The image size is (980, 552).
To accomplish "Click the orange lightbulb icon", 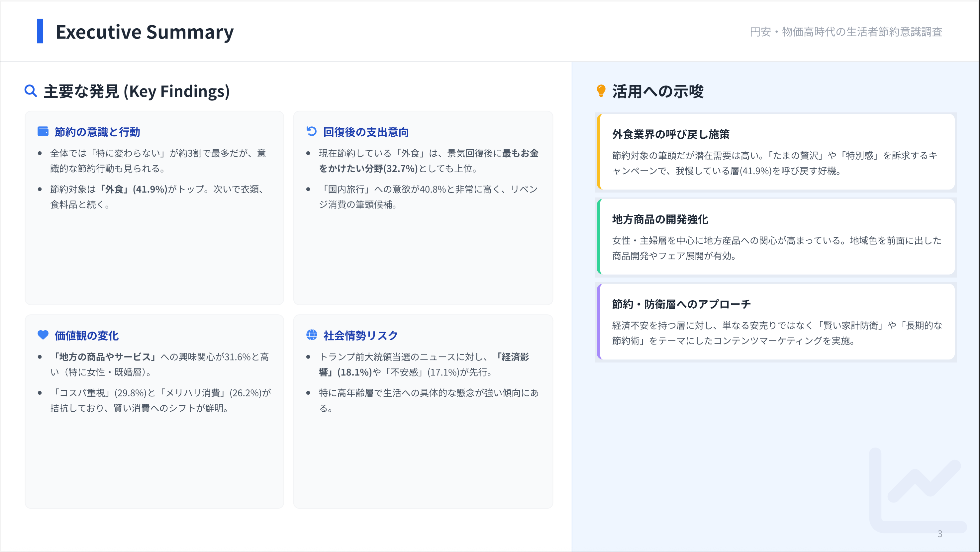I will (x=601, y=91).
